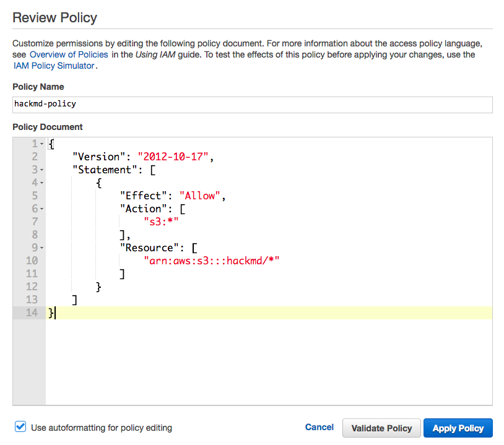Toggle the autoformatting for policy editing checkbox
This screenshot has width=504, height=445.
tap(20, 427)
